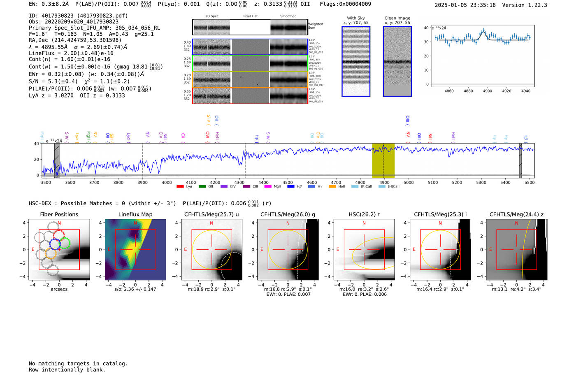Click the s/b: 2.36 +/- 0.147 label
The image size is (576, 392).
pos(135,289)
